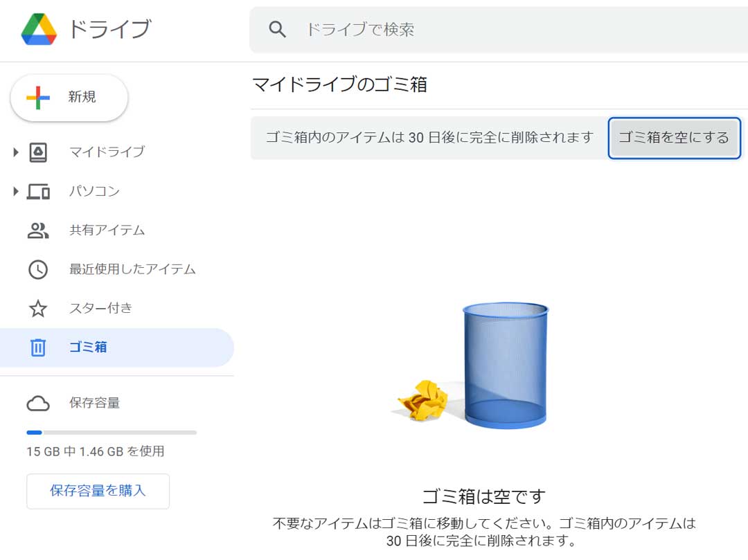Open 共有アイテム in sidebar

point(107,231)
